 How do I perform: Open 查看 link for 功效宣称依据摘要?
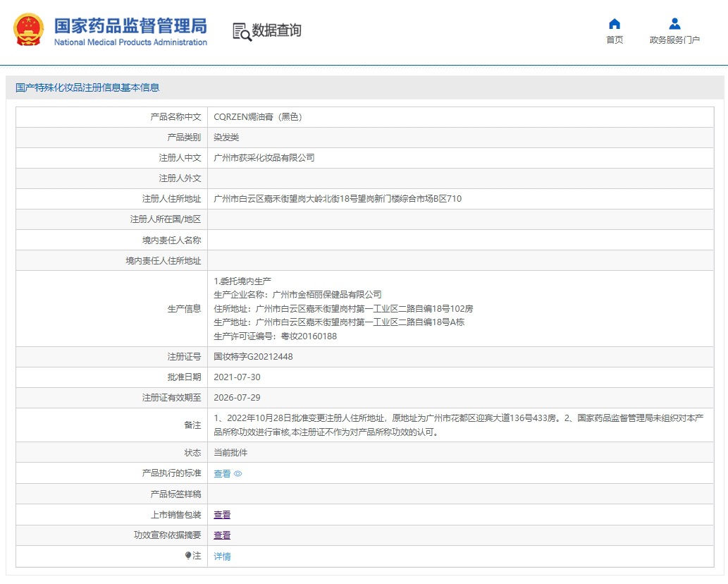click(222, 535)
